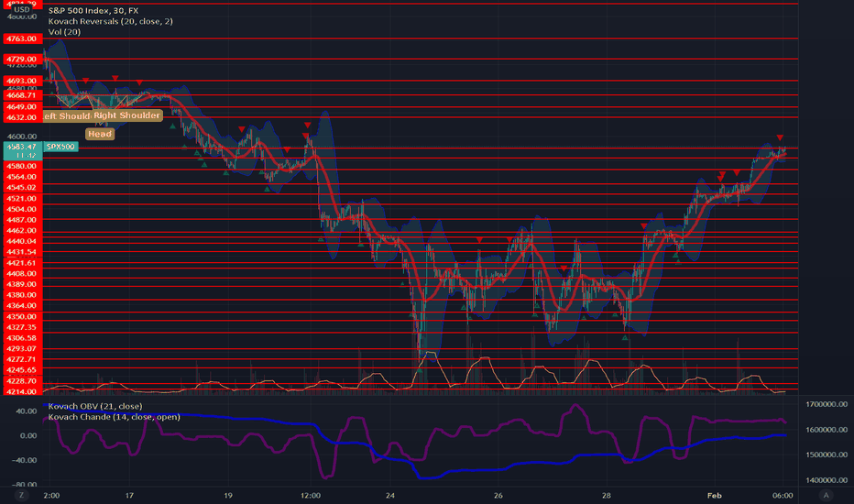Toggle the A auto-scale button
854x504 pixels.
click(826, 495)
